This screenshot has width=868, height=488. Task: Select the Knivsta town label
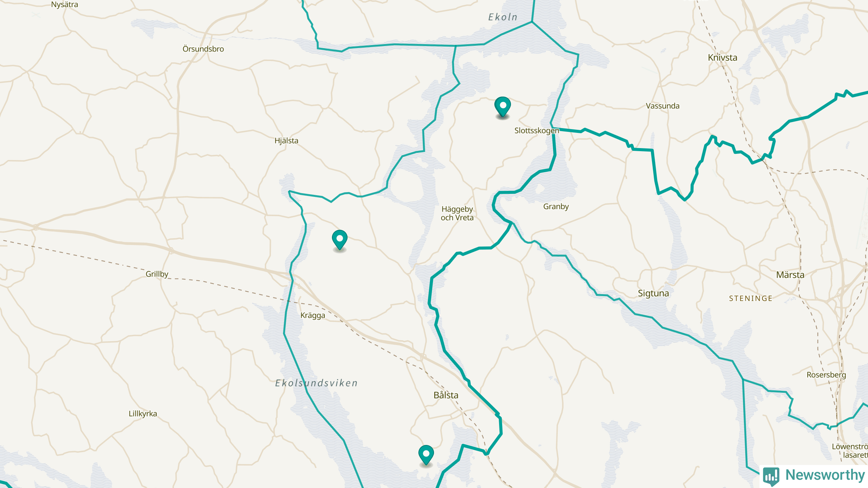click(723, 58)
